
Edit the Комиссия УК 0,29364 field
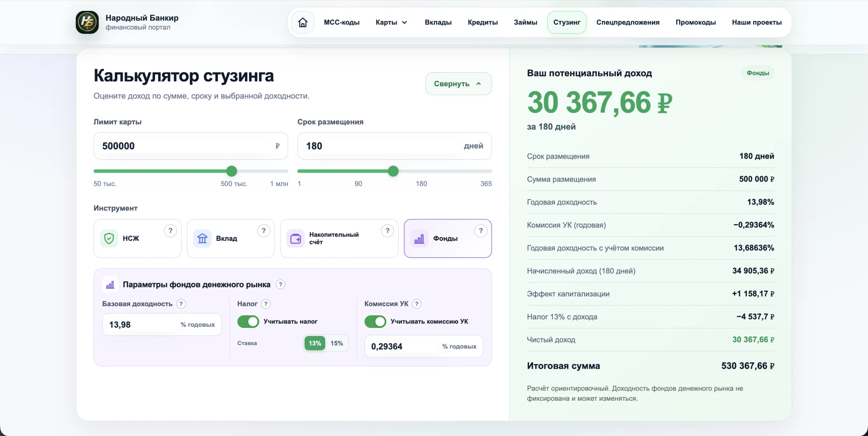coord(424,346)
